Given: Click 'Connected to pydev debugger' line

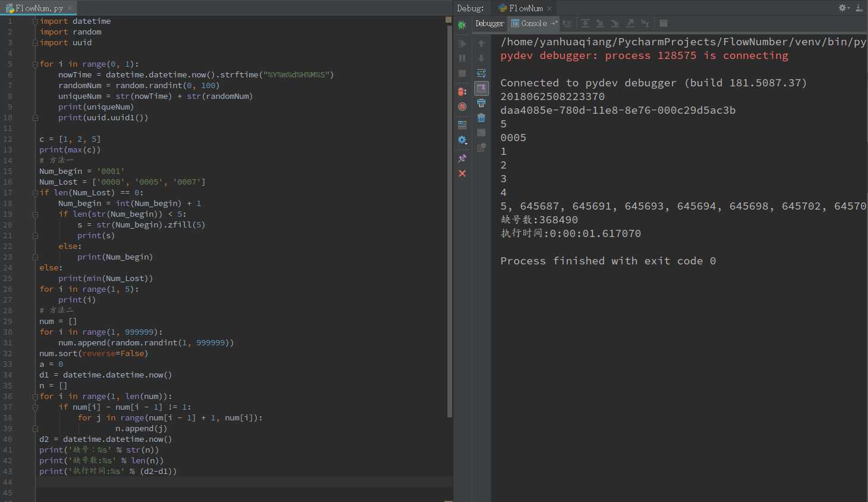Looking at the screenshot, I should (x=653, y=83).
